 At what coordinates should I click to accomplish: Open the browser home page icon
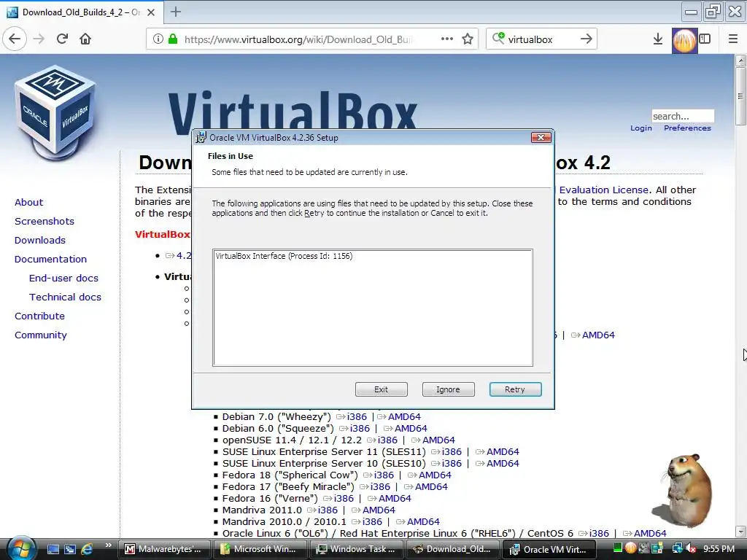(x=85, y=39)
